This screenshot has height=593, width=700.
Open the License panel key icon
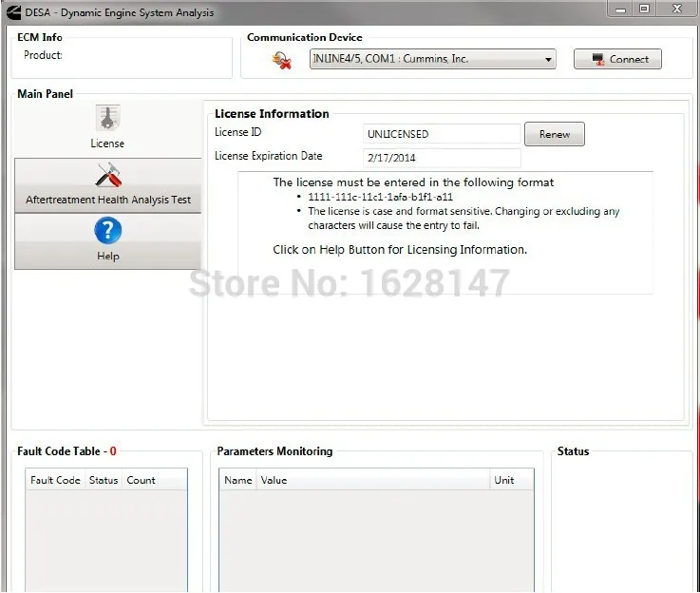(x=107, y=118)
